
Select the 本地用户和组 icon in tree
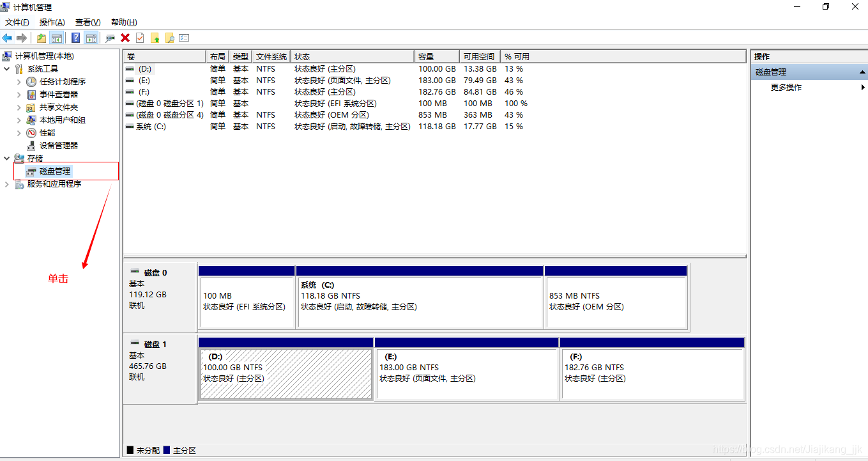[x=31, y=120]
